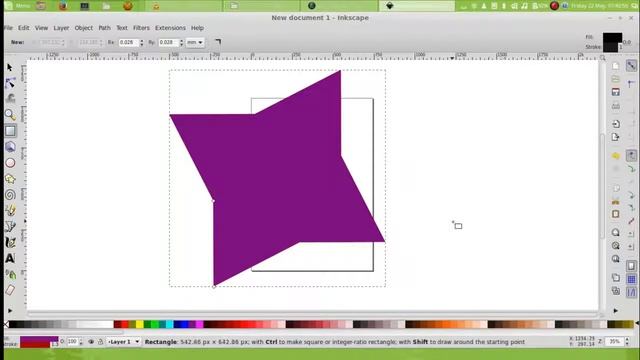Click the make corners sharp button
Viewport: 640px width, 360px height.
[218, 42]
